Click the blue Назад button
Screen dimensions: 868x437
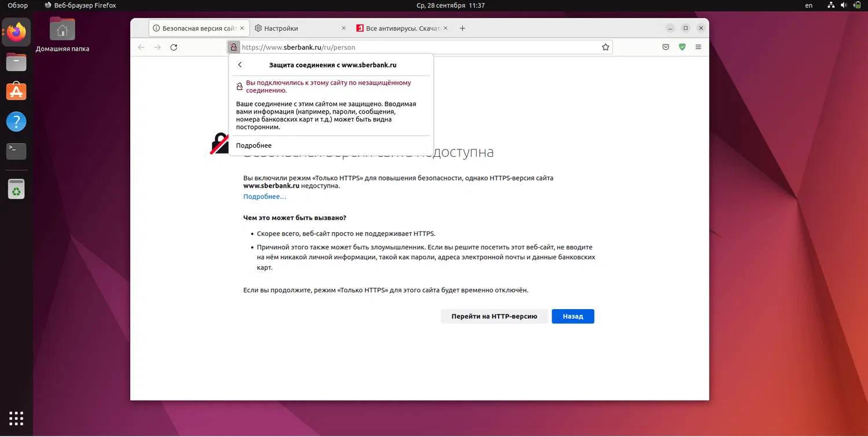[573, 317]
